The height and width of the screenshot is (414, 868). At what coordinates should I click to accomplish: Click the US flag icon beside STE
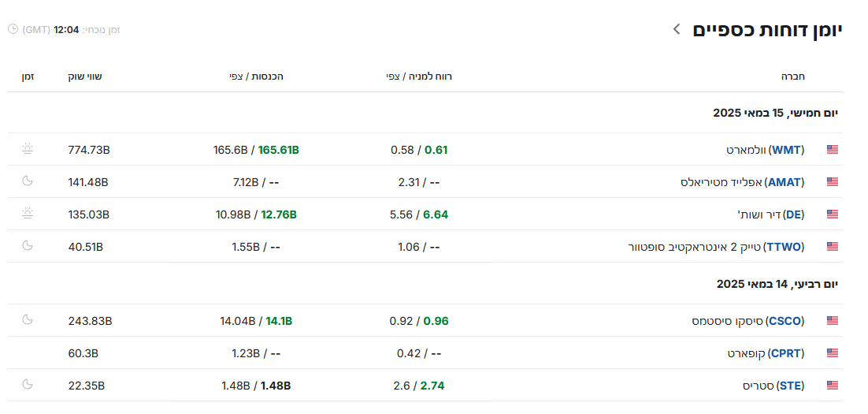tap(832, 385)
